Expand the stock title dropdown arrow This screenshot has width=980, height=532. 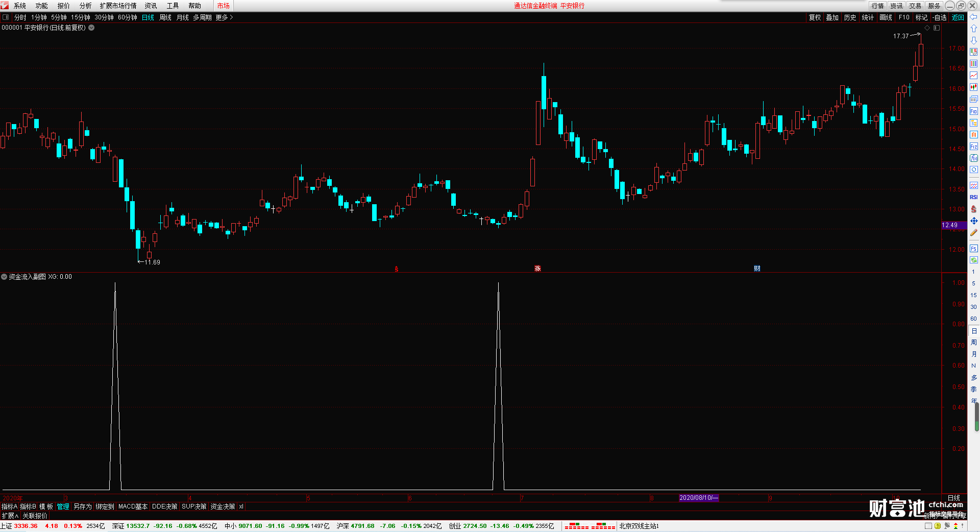(91, 28)
